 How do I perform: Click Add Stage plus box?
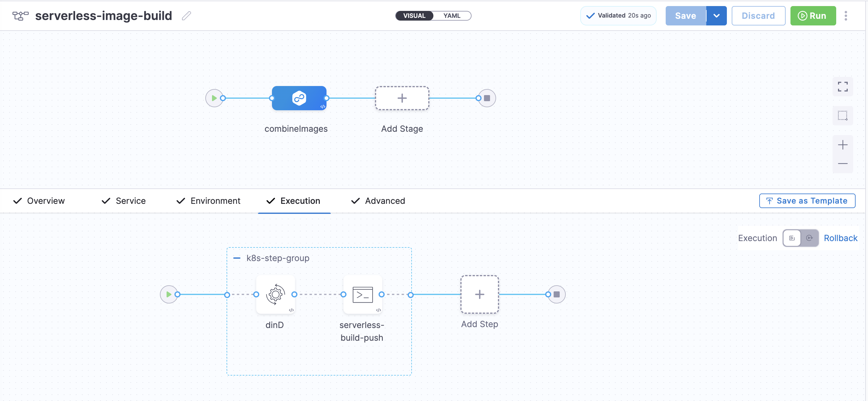[402, 98]
